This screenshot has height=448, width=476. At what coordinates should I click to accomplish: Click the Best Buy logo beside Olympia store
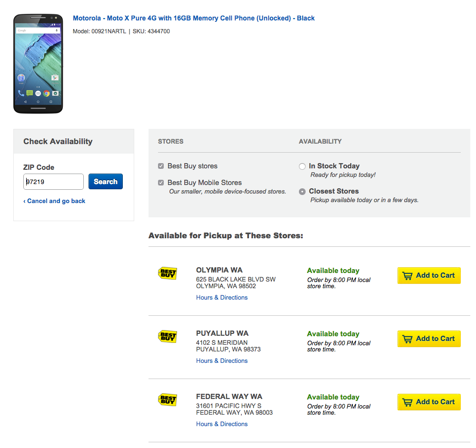coord(167,273)
